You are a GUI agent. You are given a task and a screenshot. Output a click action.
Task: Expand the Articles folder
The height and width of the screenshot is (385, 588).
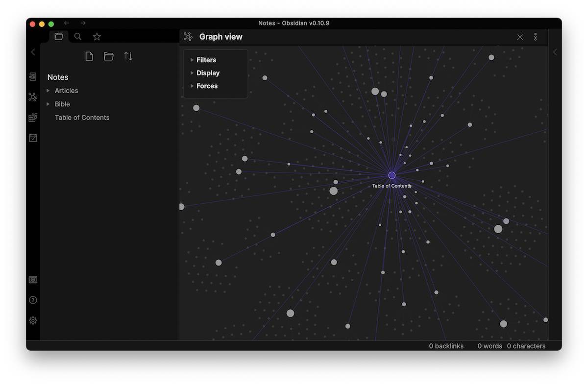(x=66, y=91)
